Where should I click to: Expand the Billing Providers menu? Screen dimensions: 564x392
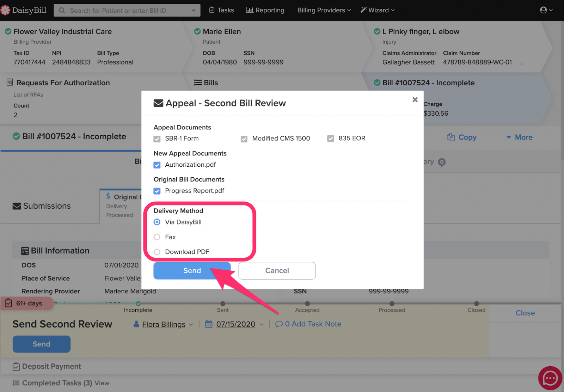[324, 10]
